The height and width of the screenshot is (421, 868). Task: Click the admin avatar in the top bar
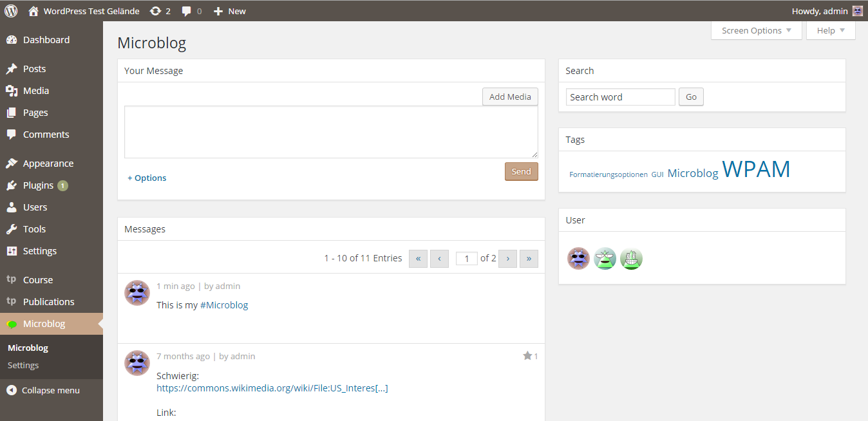(x=857, y=11)
